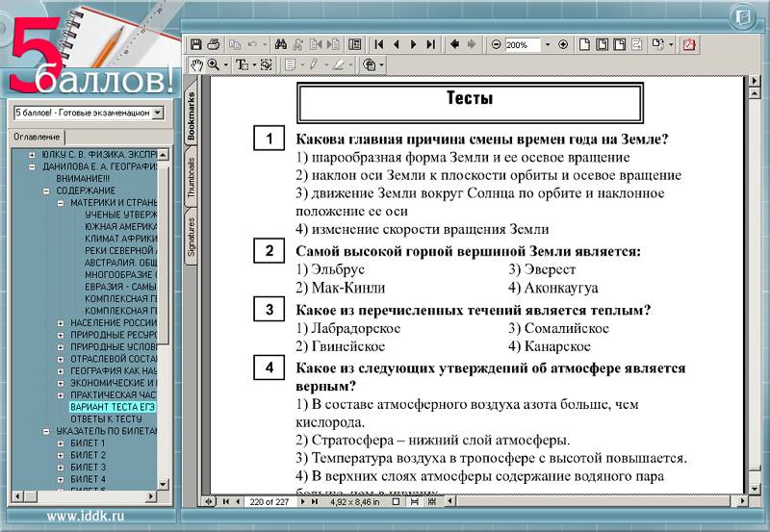Click status bar next page arrow
Viewport: 770px width, 532px height.
302,501
